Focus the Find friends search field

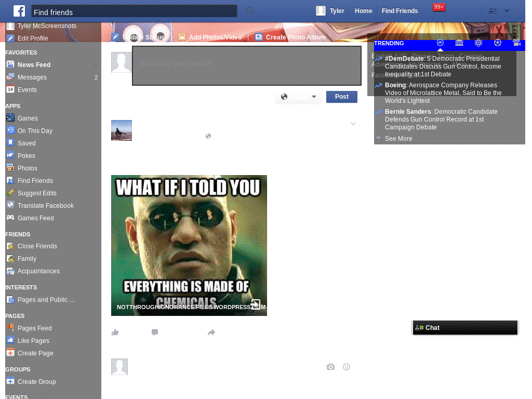point(135,11)
